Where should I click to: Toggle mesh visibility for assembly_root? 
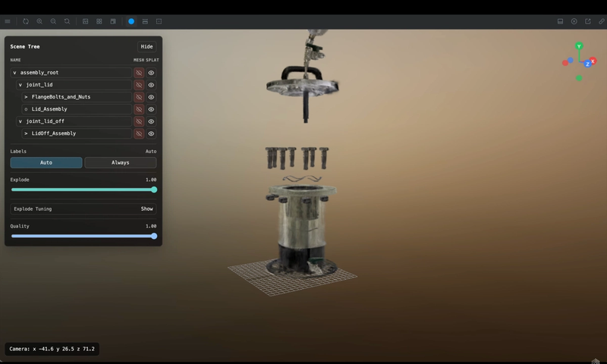[139, 73]
